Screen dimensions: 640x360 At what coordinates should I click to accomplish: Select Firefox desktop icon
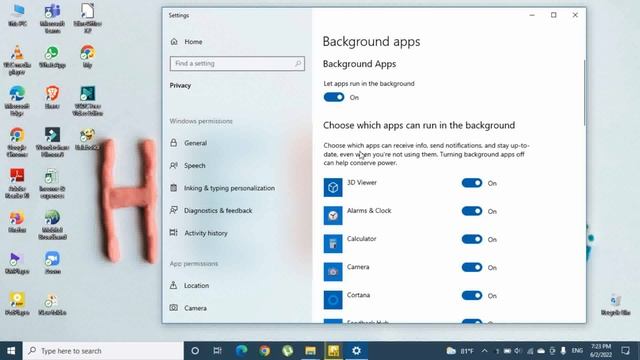coord(17,222)
